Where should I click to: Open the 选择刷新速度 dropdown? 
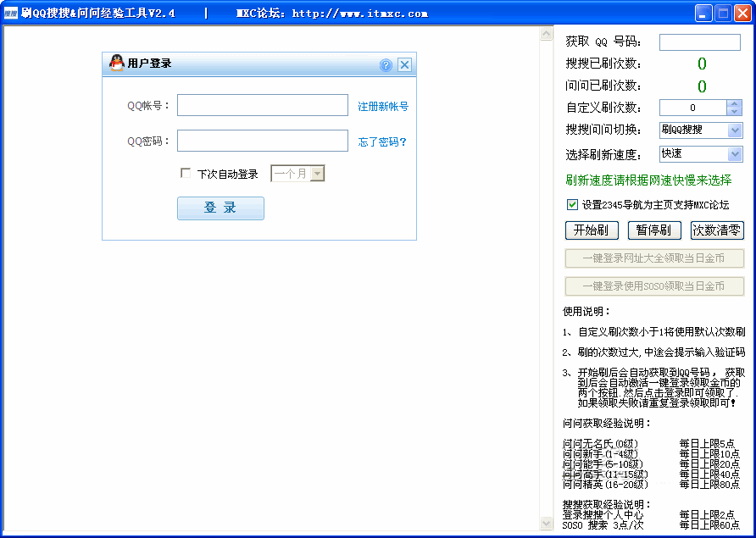(x=734, y=154)
